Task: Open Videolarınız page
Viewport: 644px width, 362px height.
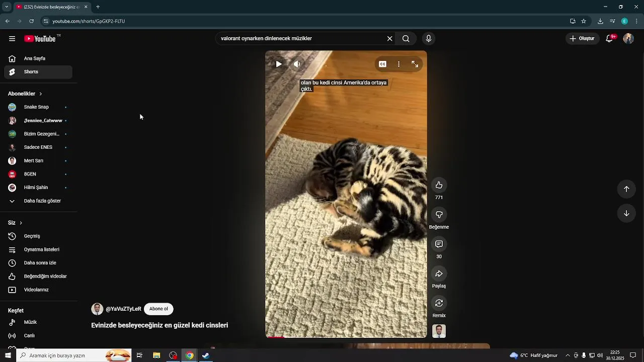Action: (38, 290)
